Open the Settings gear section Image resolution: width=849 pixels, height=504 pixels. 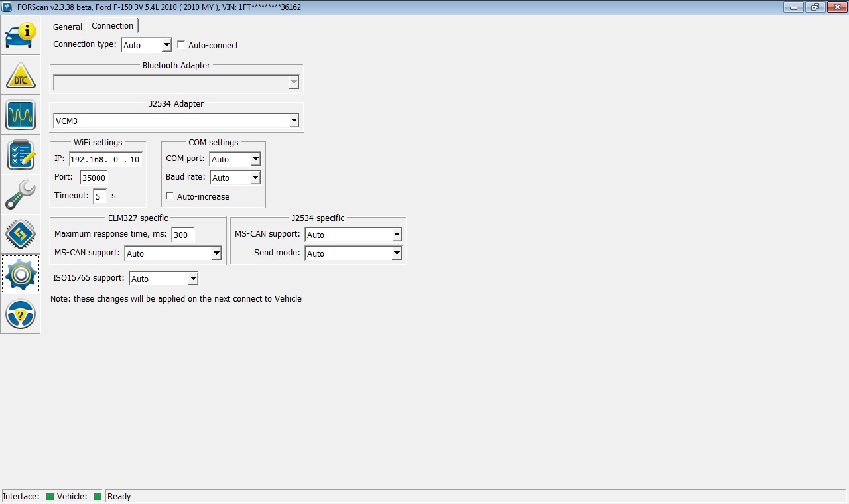(x=21, y=275)
